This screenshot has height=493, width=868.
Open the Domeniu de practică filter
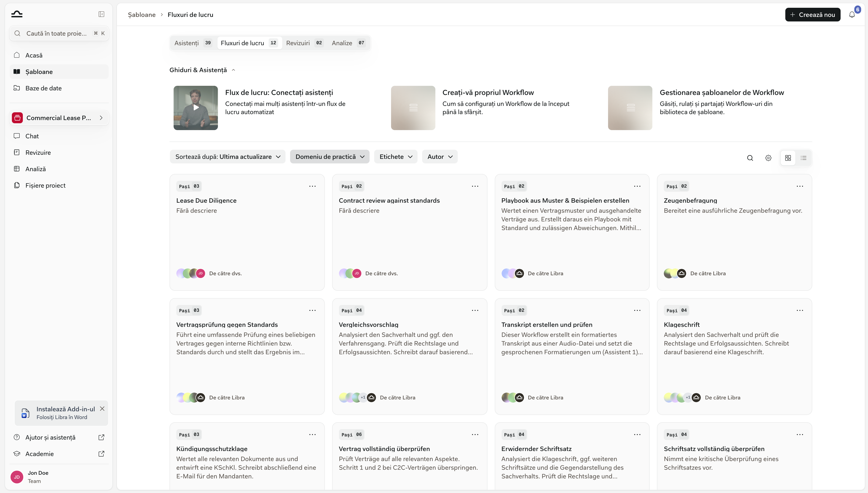pyautogui.click(x=330, y=157)
